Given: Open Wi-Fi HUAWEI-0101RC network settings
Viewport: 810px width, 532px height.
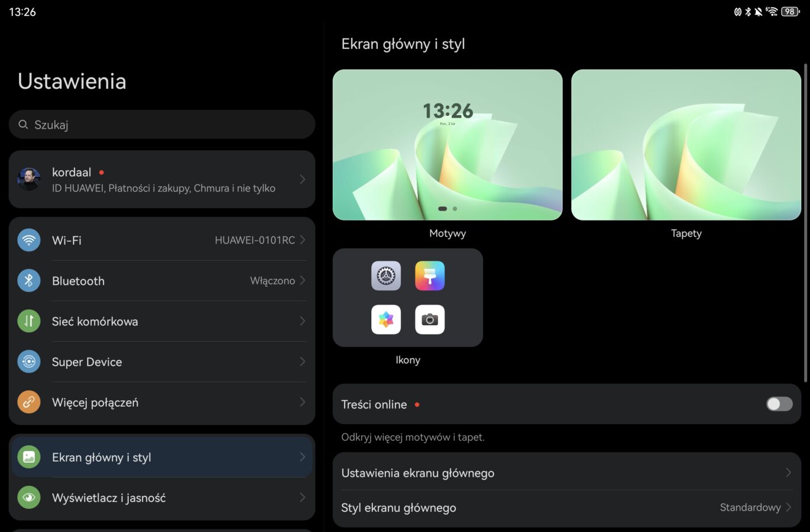Looking at the screenshot, I should coord(255,240).
